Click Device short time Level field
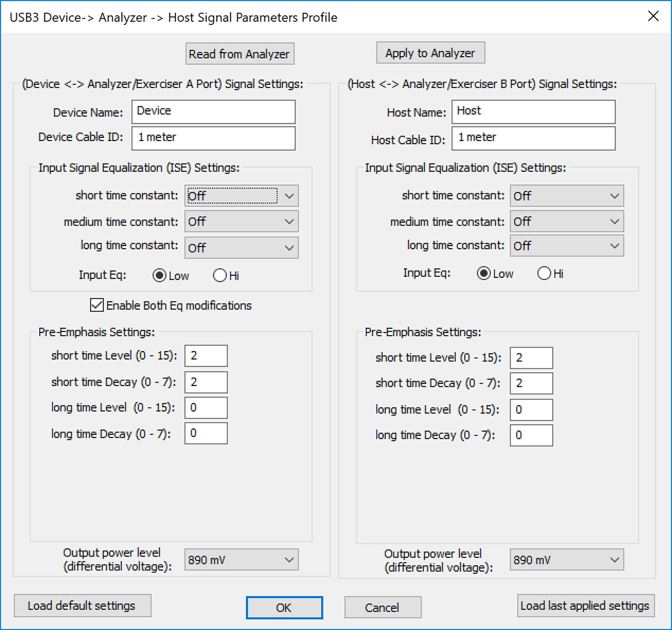Image resolution: width=672 pixels, height=630 pixels. pos(206,356)
